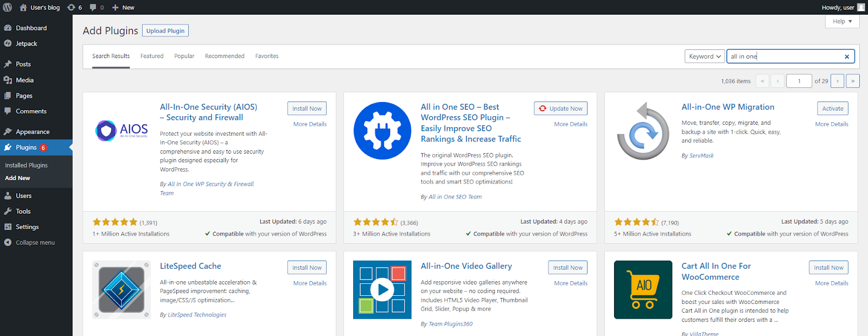This screenshot has width=868, height=336.
Task: Click the All in One SEO gear icon
Action: point(382,131)
